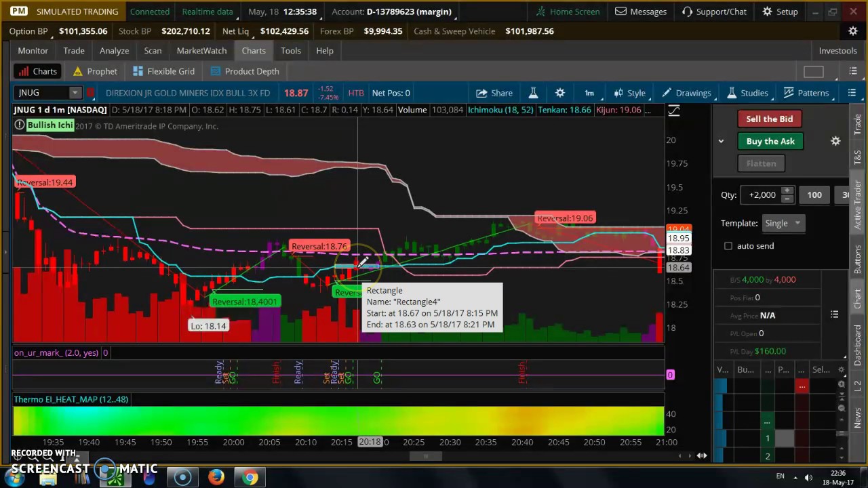Image resolution: width=868 pixels, height=488 pixels.
Task: Switch to the MarketWatch tab
Action: coord(201,51)
